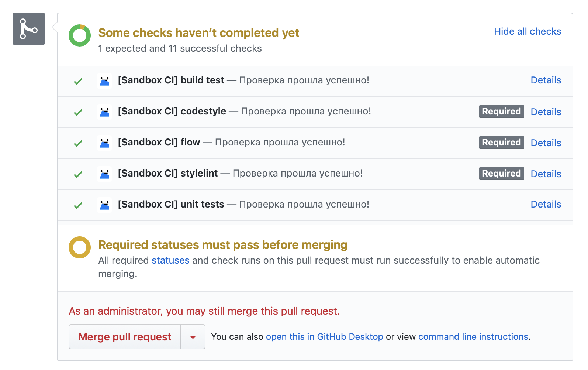Open Details for the build test check
Viewport: 588px width, 370px height.
tap(546, 80)
